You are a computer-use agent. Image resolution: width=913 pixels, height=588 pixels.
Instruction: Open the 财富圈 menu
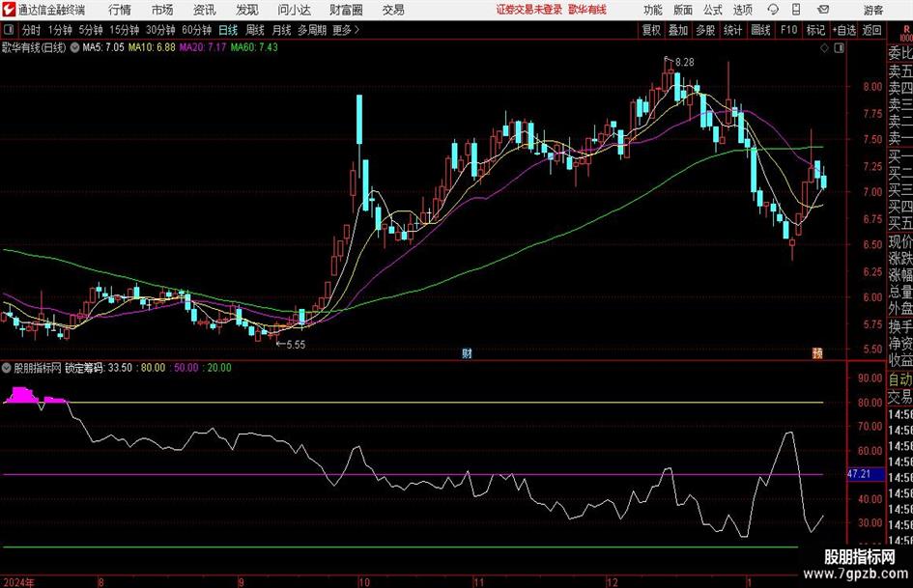[x=346, y=10]
